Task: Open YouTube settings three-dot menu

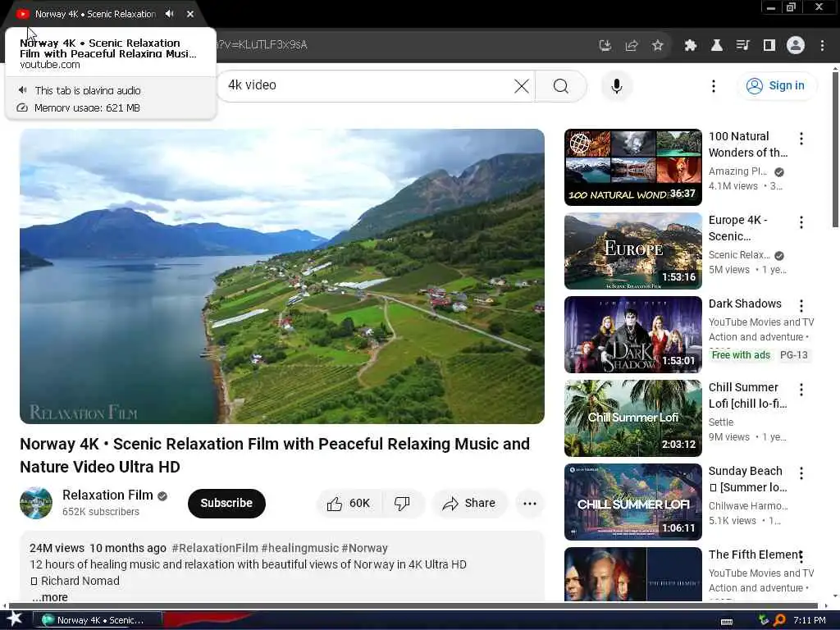Action: pyautogui.click(x=714, y=85)
